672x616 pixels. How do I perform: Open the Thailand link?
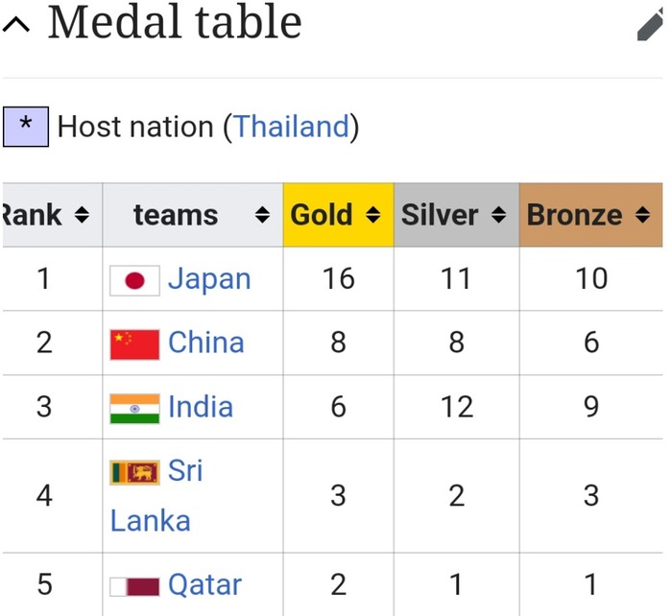click(291, 127)
